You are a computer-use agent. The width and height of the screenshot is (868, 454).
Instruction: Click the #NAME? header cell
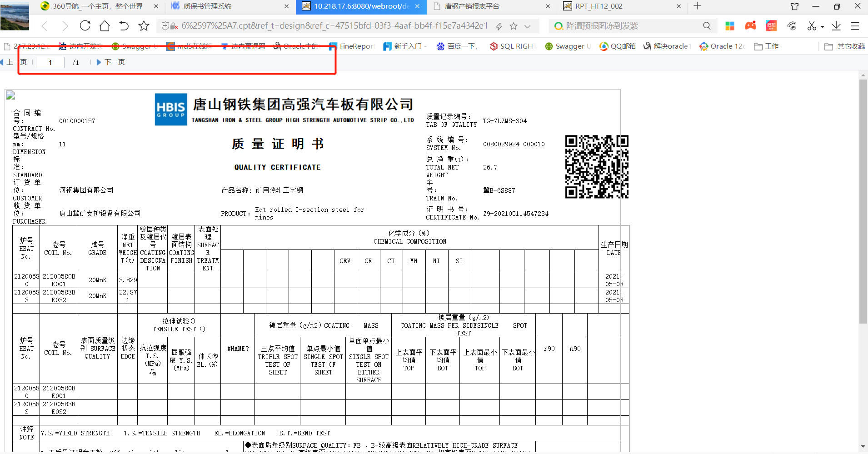(x=238, y=349)
